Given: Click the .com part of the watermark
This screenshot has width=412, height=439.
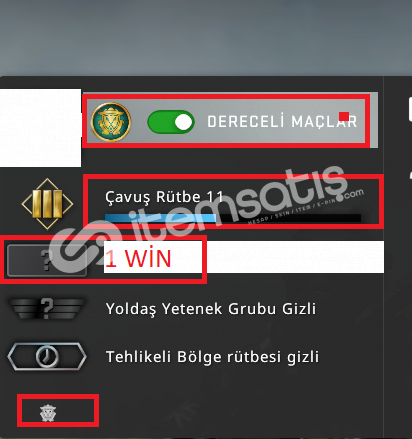Looking at the screenshot, I should click(353, 194).
